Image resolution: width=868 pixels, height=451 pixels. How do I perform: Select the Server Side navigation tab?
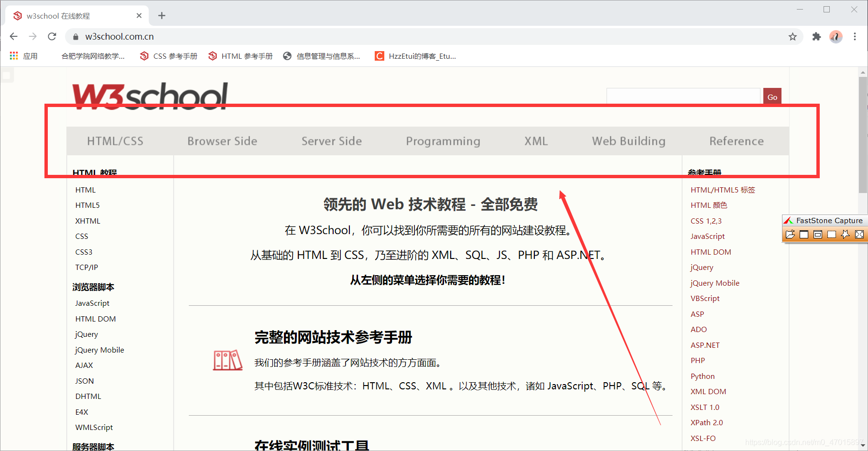pos(332,141)
